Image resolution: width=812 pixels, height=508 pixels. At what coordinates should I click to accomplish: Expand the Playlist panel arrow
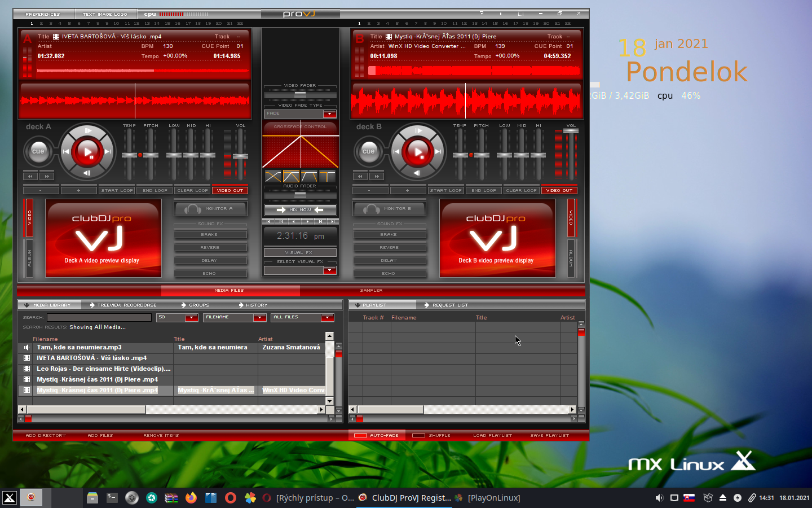point(357,305)
